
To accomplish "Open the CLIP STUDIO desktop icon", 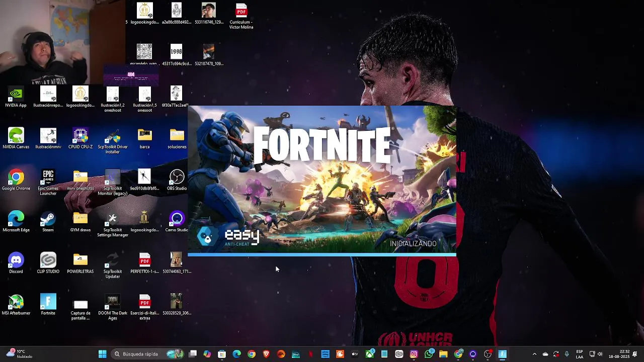I will [48, 263].
